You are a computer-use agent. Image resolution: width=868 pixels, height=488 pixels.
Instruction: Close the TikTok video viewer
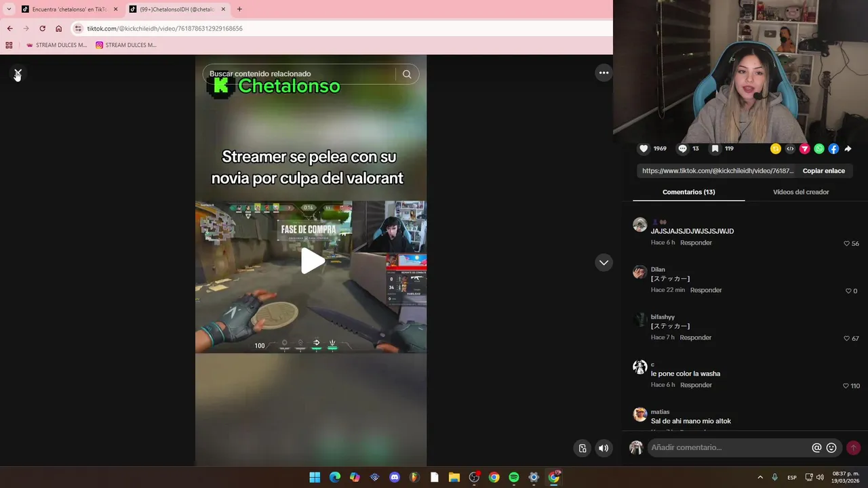[18, 73]
